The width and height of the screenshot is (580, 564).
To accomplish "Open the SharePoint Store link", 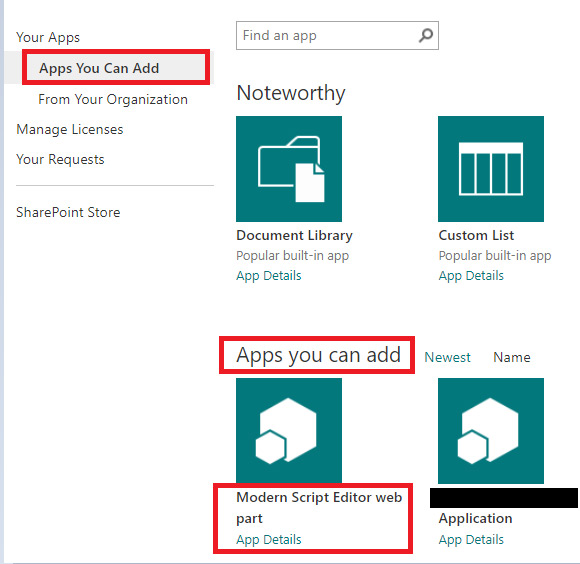I will pyautogui.click(x=68, y=212).
